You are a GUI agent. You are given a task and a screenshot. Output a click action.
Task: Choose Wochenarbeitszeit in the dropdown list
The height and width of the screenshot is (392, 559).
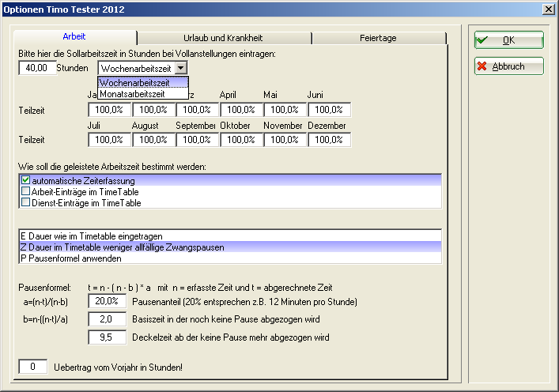tap(143, 83)
